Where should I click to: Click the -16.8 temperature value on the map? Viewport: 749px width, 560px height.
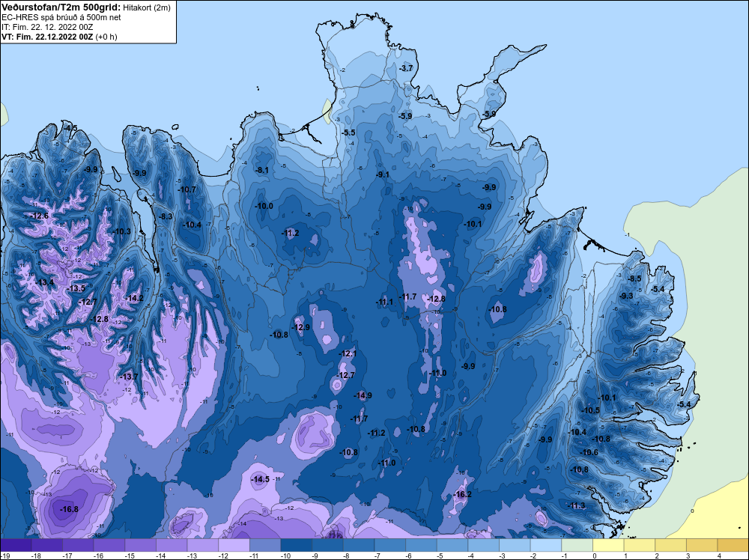pyautogui.click(x=69, y=509)
